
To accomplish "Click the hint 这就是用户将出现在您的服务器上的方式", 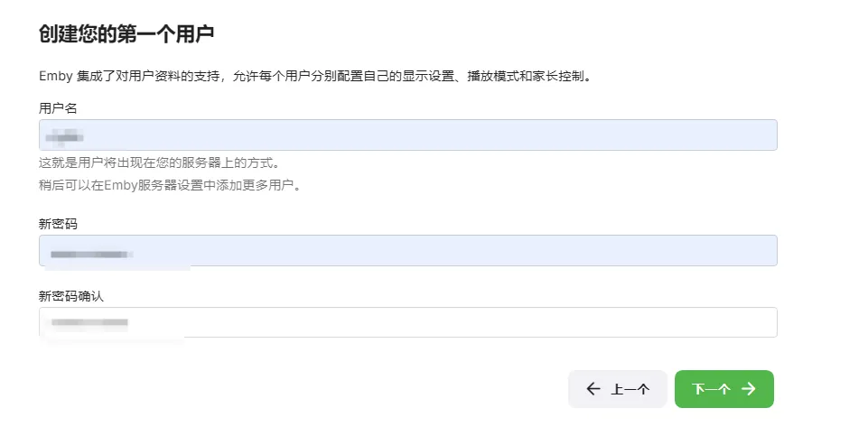I will click(158, 163).
